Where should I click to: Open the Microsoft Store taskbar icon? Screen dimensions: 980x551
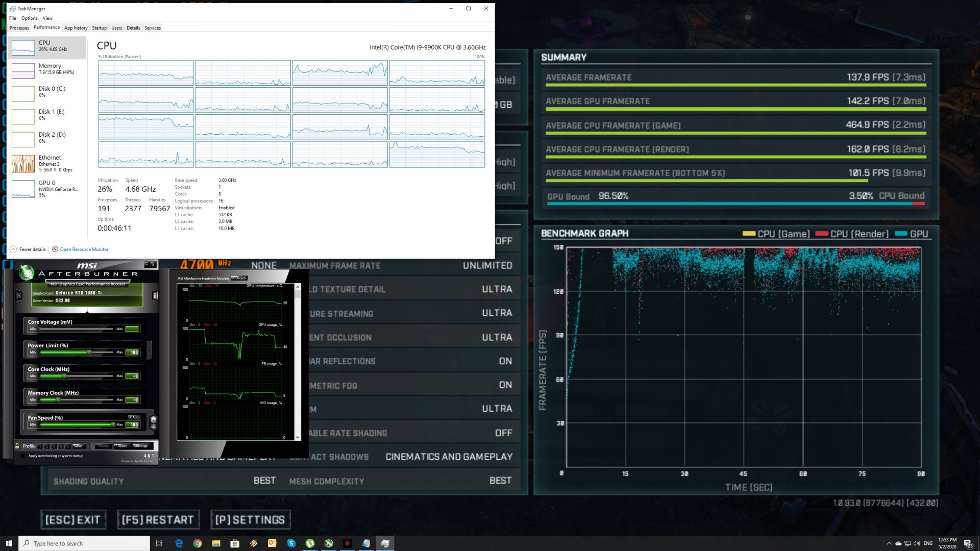(x=235, y=543)
